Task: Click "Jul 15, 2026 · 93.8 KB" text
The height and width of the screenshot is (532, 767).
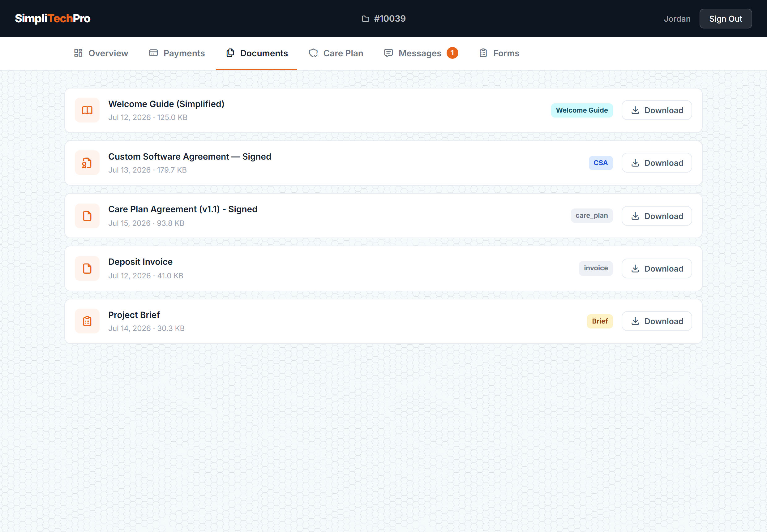Action: (146, 223)
